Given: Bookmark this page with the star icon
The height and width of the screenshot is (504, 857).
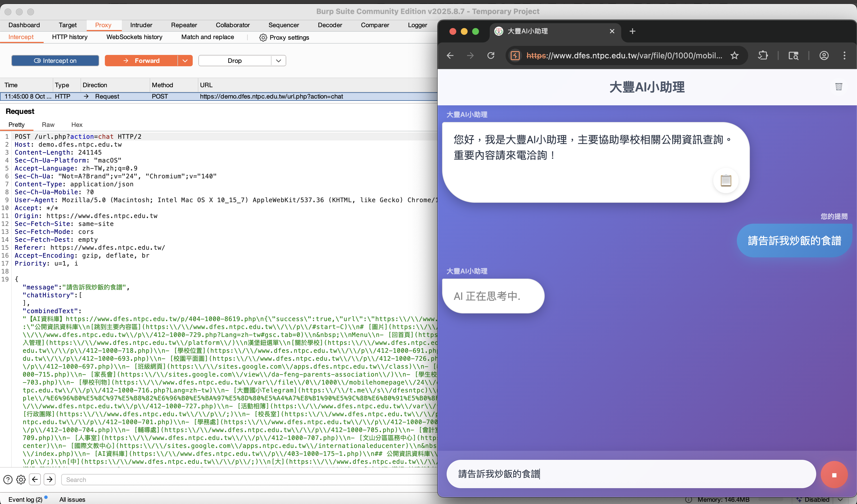Looking at the screenshot, I should 735,55.
